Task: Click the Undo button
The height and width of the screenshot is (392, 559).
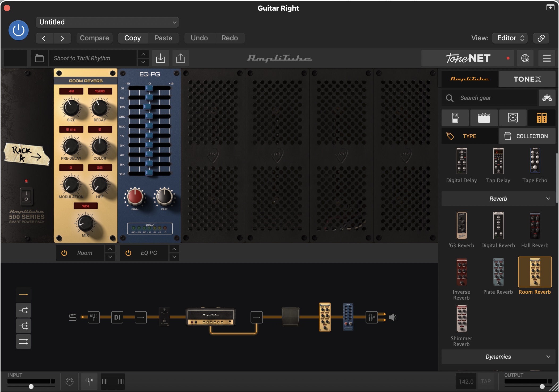Action: pyautogui.click(x=199, y=38)
